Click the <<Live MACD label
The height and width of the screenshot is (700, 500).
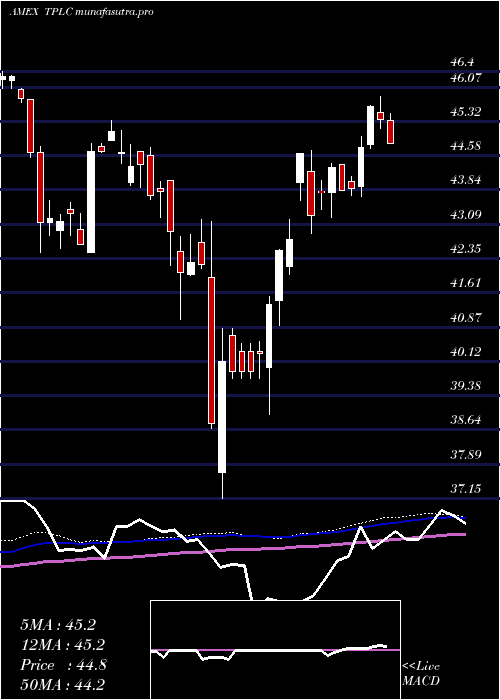click(x=421, y=674)
